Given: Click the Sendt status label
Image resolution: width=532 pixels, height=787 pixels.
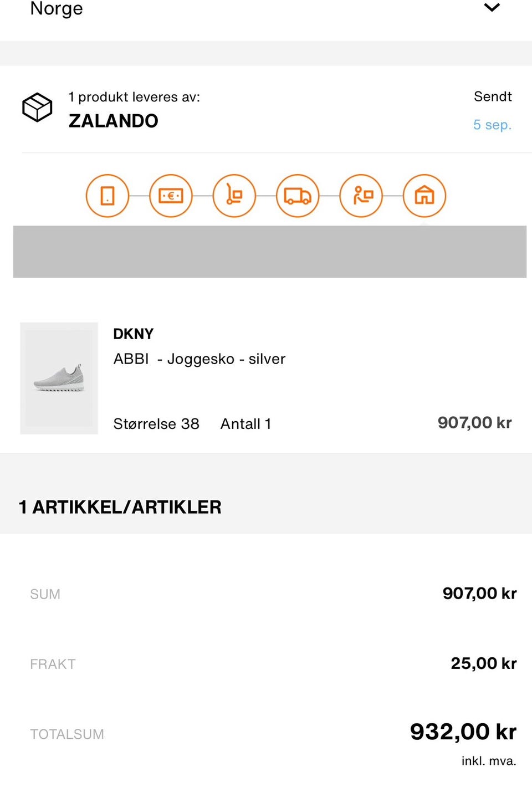Looking at the screenshot, I should pos(493,96).
